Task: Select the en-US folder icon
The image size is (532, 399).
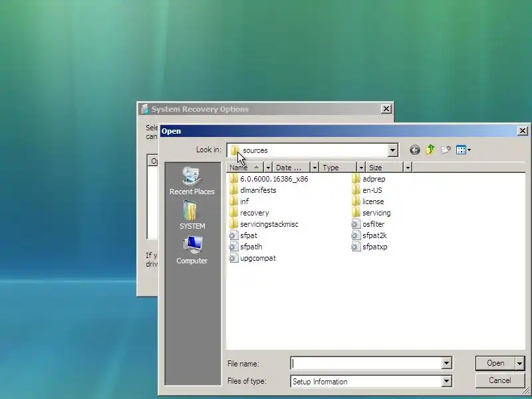Action: [356, 190]
